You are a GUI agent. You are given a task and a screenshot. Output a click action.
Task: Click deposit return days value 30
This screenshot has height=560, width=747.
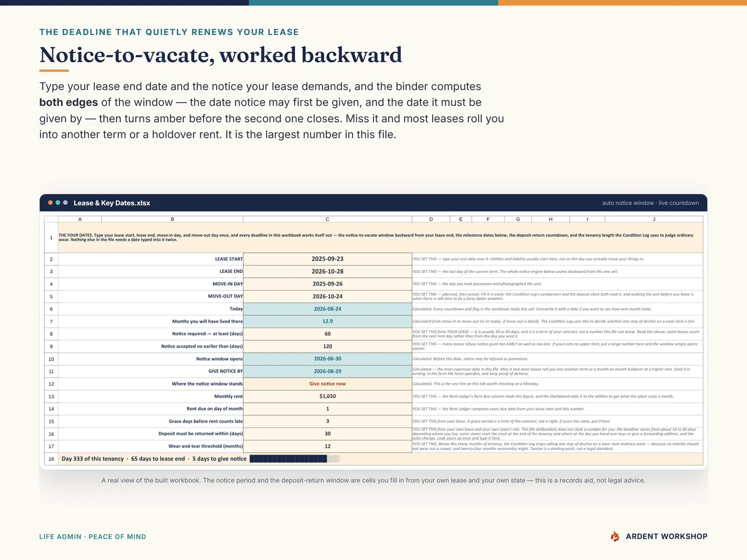327,434
